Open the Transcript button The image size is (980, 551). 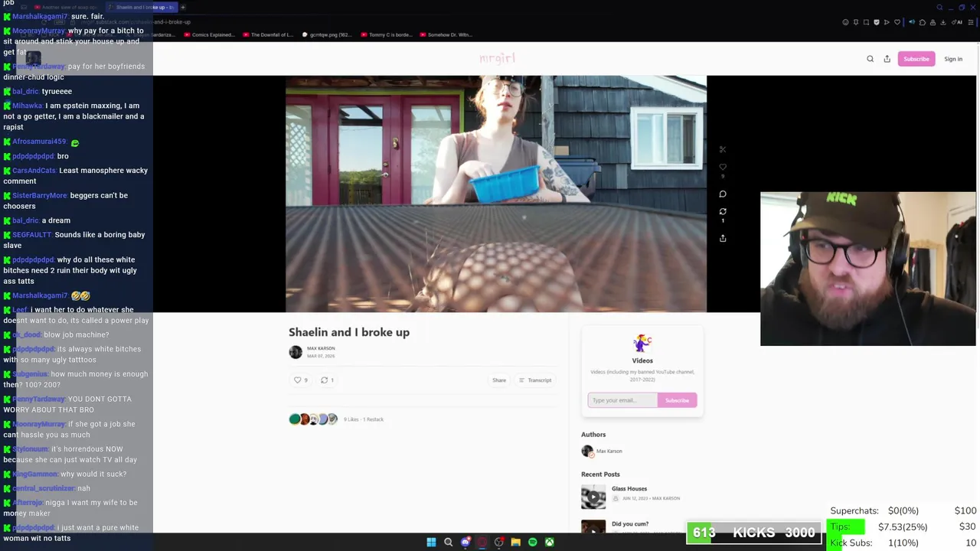(x=535, y=380)
